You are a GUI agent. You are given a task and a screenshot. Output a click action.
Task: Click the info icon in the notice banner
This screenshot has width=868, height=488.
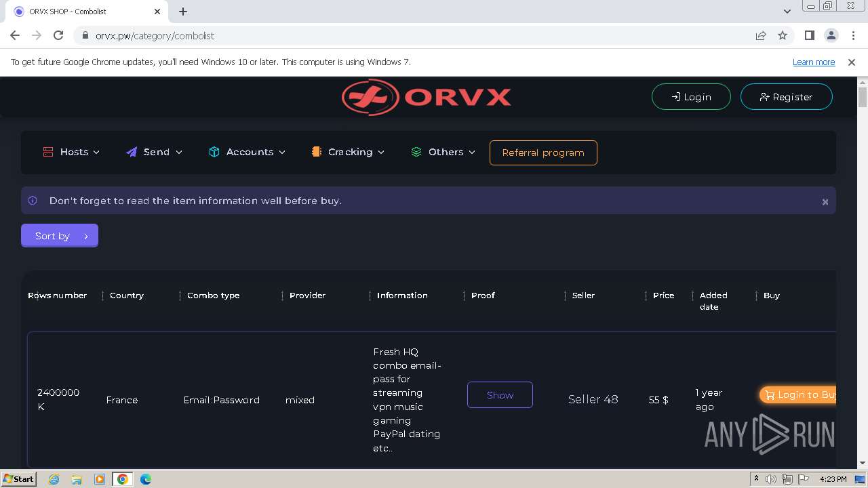pos(33,201)
